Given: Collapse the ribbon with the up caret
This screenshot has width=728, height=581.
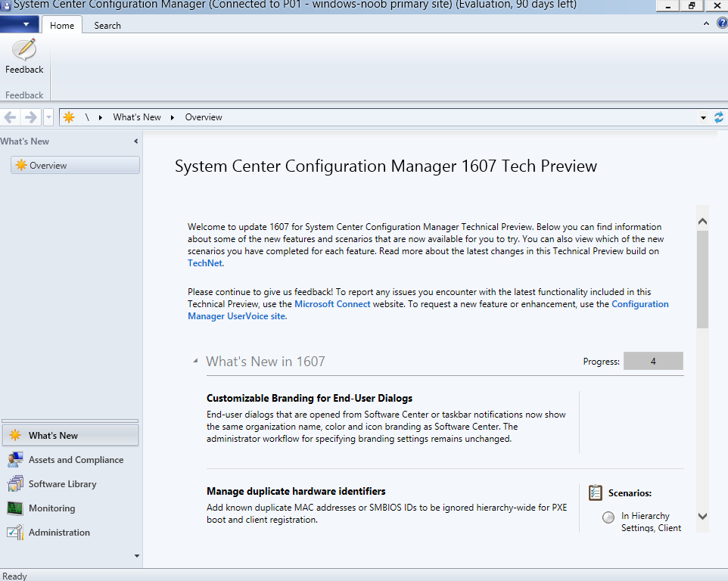Looking at the screenshot, I should 706,23.
